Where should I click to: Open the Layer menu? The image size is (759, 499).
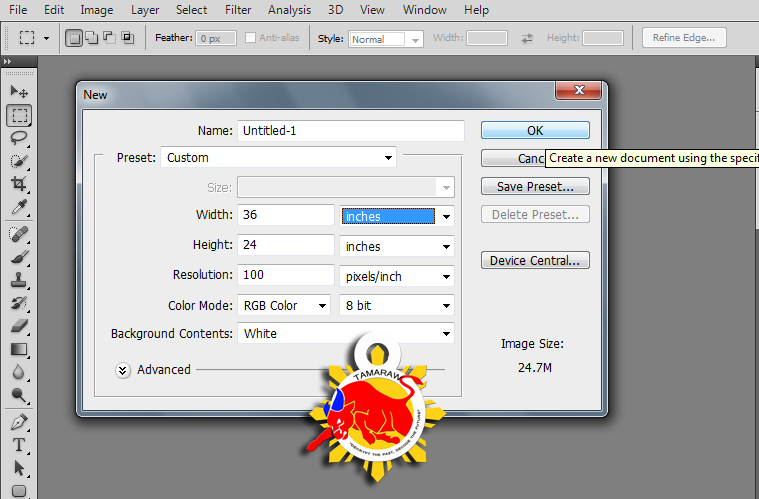pyautogui.click(x=144, y=10)
